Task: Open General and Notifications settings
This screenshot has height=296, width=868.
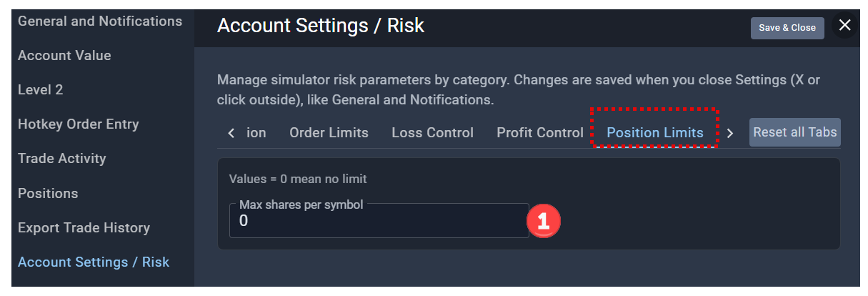Action: click(x=100, y=21)
